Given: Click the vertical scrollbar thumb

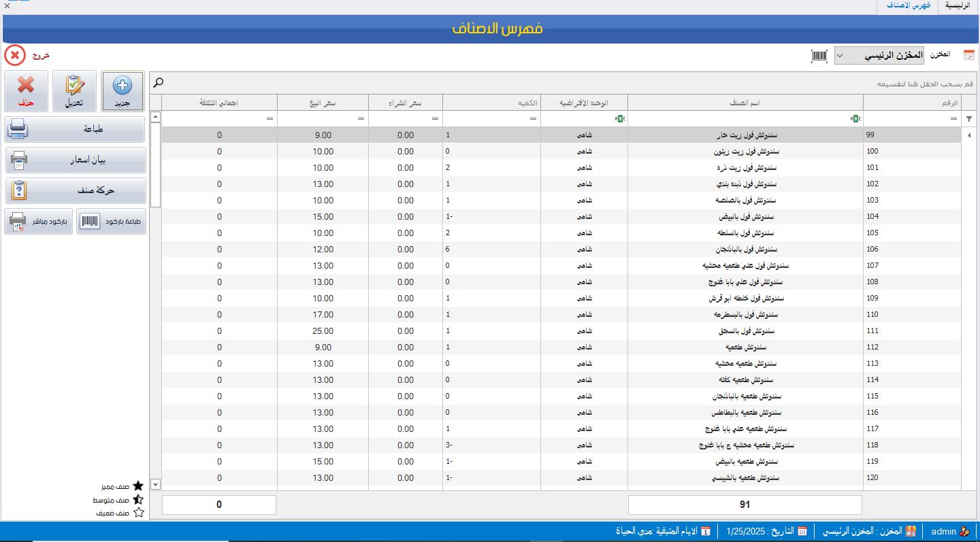Looking at the screenshot, I should click(155, 165).
